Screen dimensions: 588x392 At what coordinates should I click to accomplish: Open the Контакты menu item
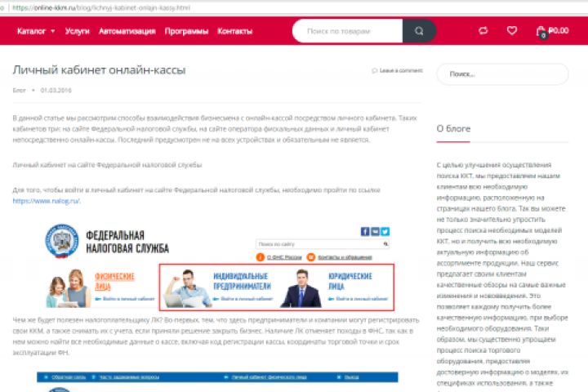click(x=234, y=31)
